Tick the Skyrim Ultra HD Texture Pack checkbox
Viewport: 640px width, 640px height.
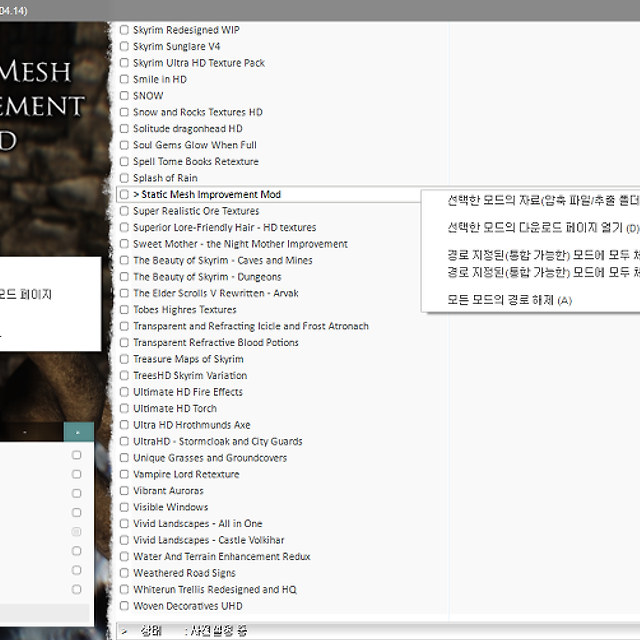pos(124,63)
